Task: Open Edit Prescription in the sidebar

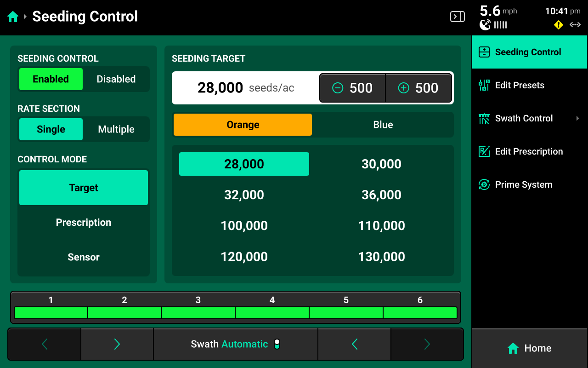Action: (529, 151)
